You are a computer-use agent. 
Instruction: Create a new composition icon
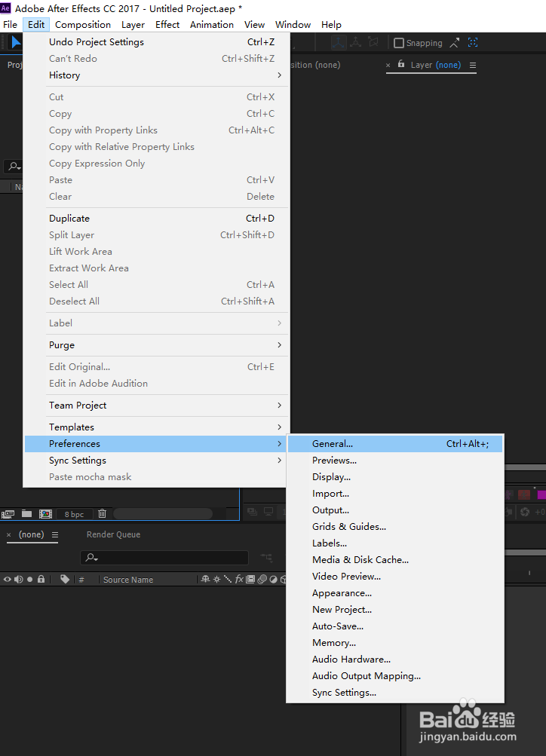pos(46,514)
